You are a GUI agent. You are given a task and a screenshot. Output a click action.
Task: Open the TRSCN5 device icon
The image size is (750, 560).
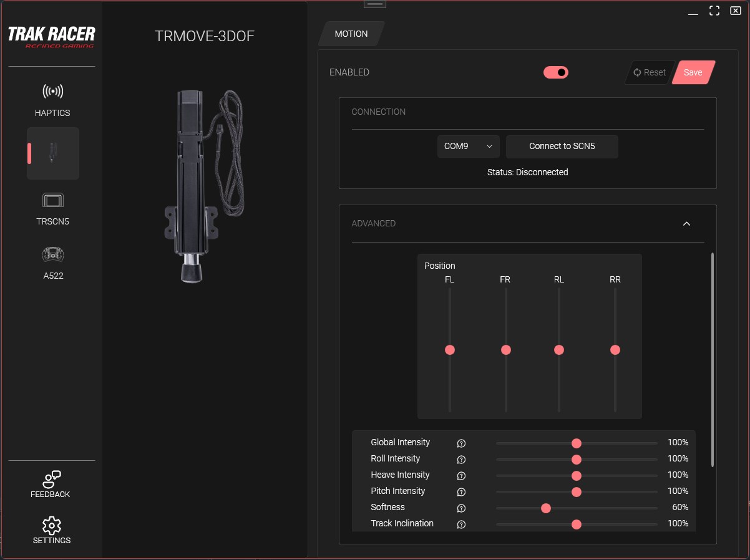click(52, 200)
